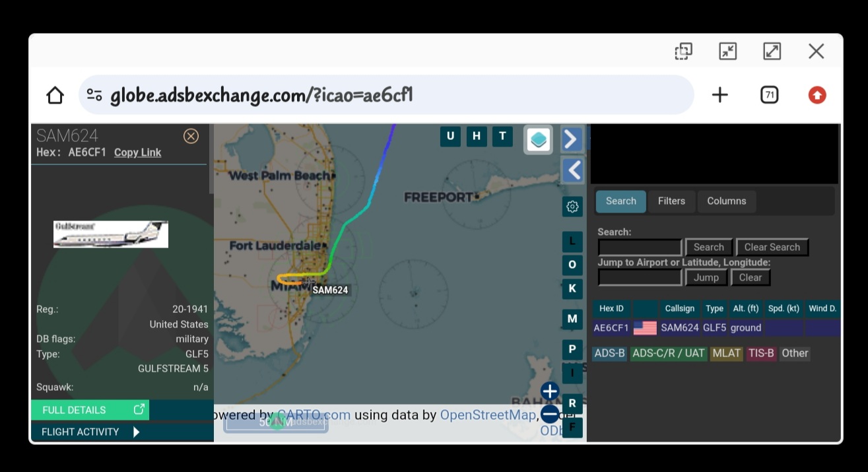Viewport: 868px width, 472px height.
Task: Switch to the Search tab
Action: 621,201
